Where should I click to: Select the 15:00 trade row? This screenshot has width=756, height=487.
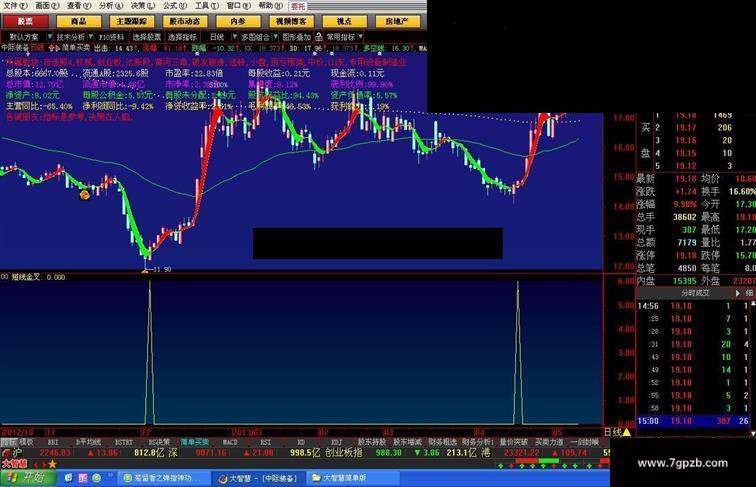point(693,421)
